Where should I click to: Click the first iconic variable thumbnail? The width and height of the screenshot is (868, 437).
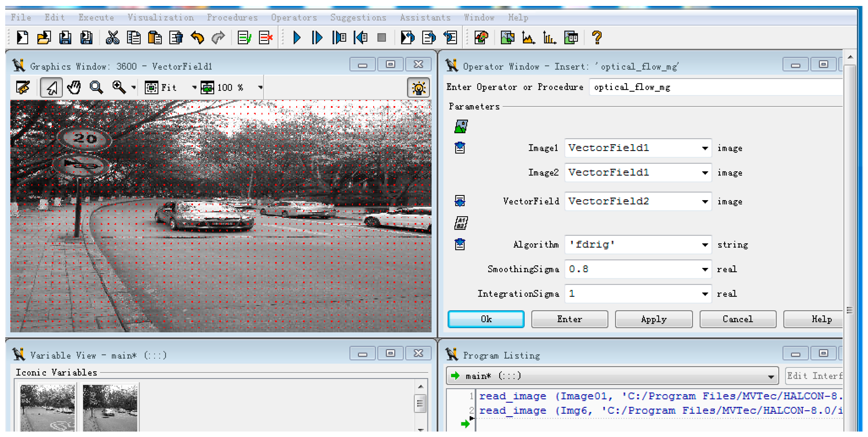(x=47, y=408)
